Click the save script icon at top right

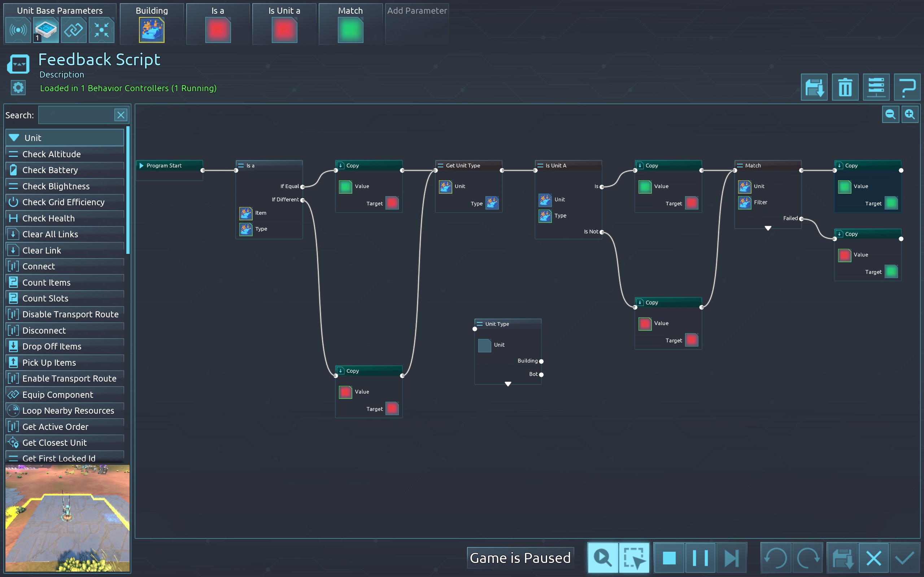click(x=814, y=87)
